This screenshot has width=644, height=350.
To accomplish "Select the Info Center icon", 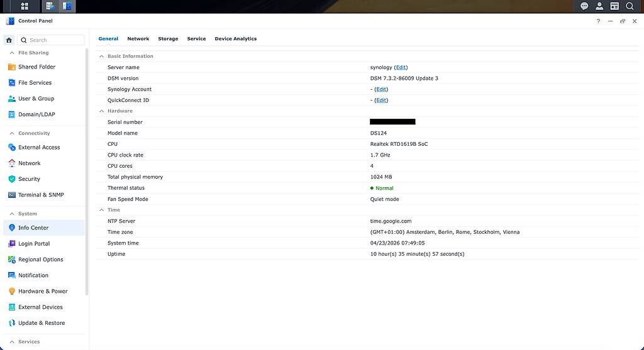I will (x=12, y=227).
